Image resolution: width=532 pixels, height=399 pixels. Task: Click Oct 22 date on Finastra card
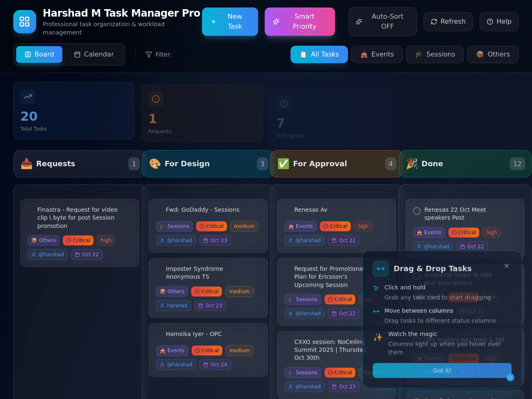[x=87, y=254]
